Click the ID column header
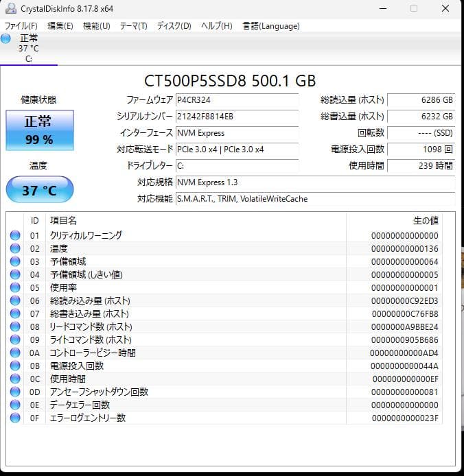This screenshot has height=476, width=464. tap(34, 221)
